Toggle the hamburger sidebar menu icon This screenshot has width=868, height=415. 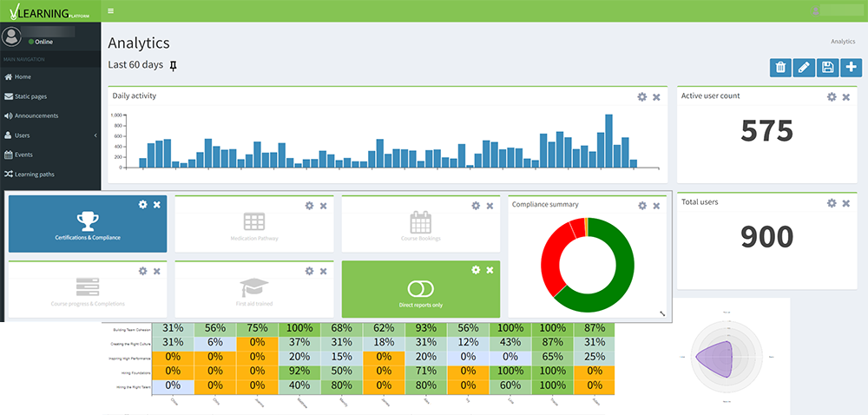[x=111, y=10]
